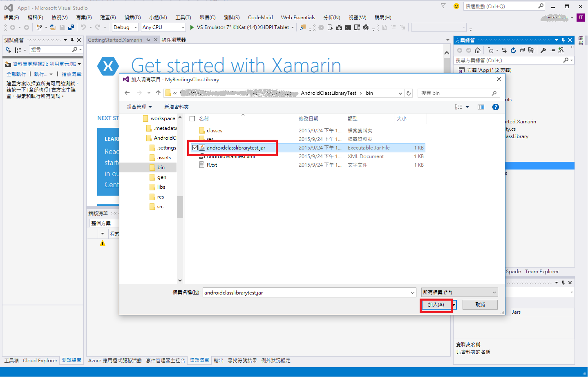Go up one folder in file dialog
Viewport: 588px width, 377px height.
[x=158, y=93]
